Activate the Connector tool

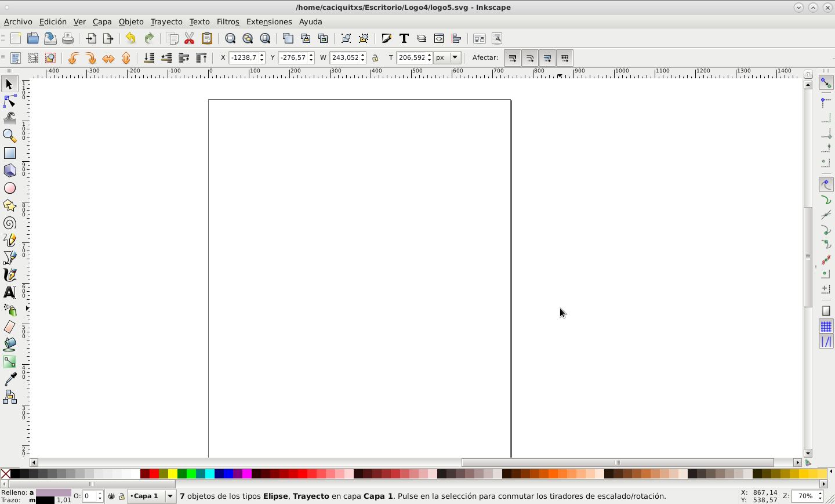click(x=10, y=397)
